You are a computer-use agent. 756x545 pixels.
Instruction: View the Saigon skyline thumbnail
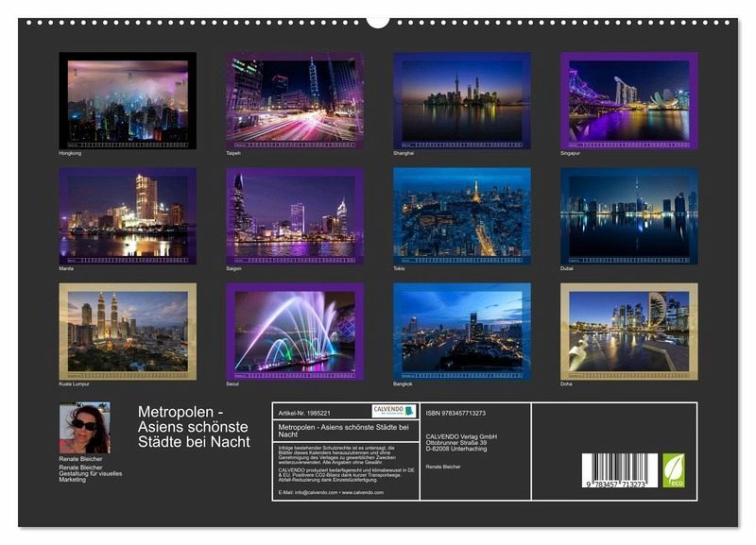[x=295, y=216]
